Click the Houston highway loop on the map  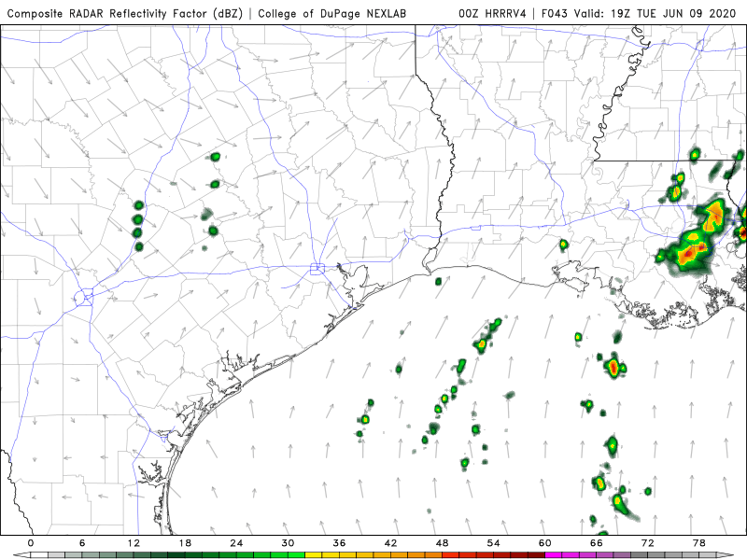[x=317, y=269]
